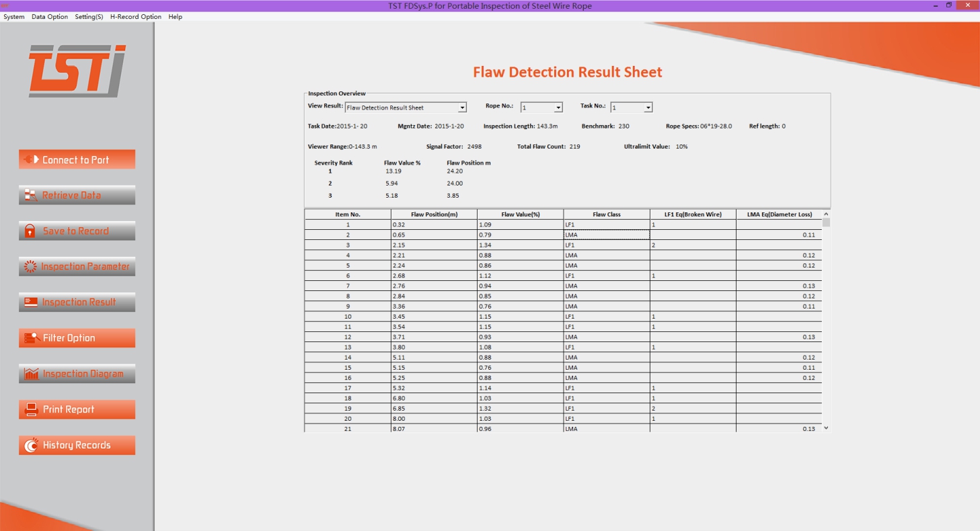This screenshot has height=531, width=980.
Task: Open the H-Record Option menu
Action: [x=136, y=17]
